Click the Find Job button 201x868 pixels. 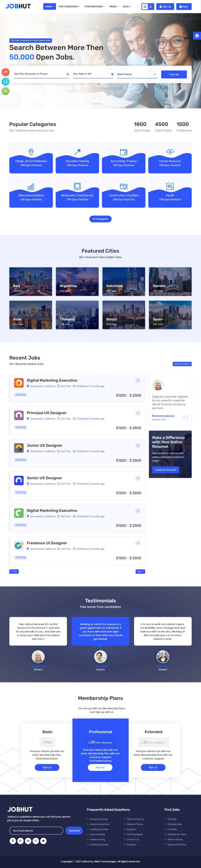click(x=174, y=75)
